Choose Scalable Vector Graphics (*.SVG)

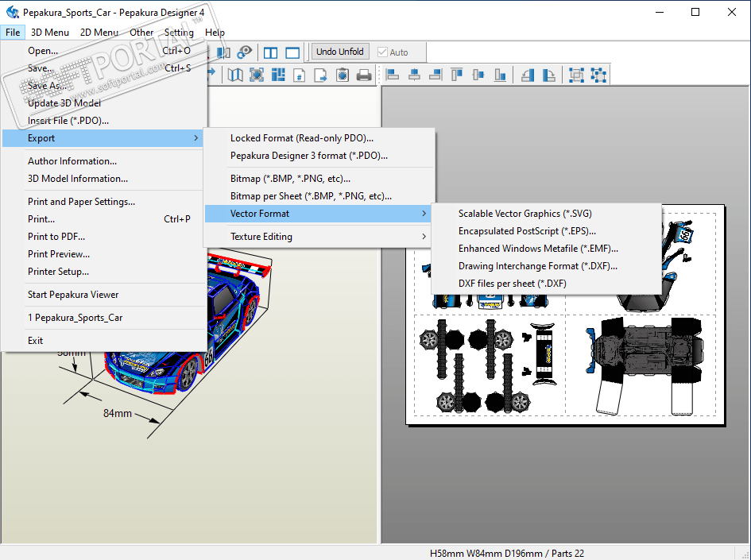coord(525,214)
